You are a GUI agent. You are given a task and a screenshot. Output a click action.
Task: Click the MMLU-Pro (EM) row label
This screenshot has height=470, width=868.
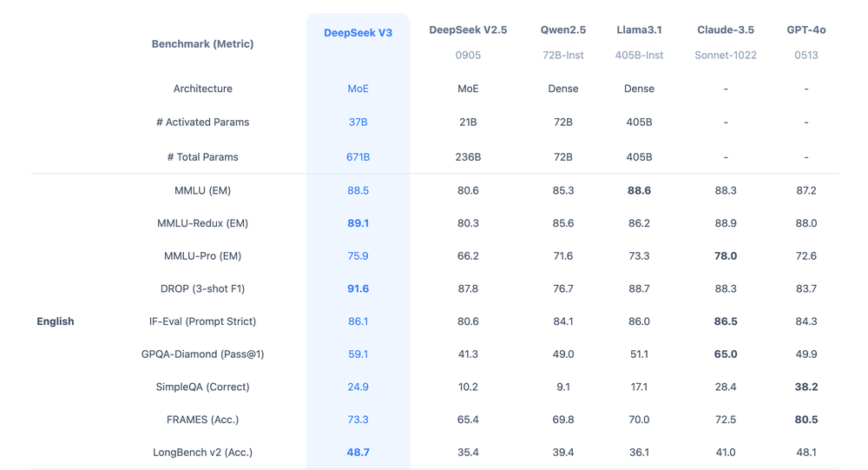click(202, 256)
